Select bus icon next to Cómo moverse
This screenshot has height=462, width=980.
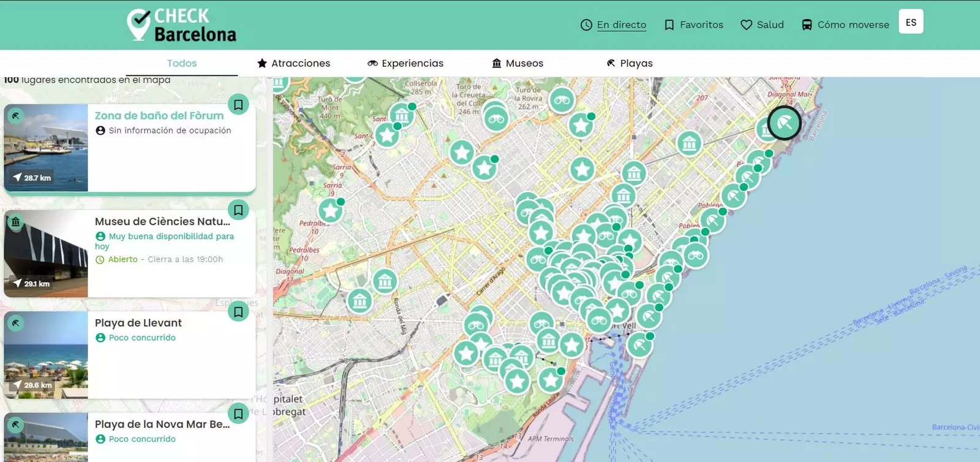[x=807, y=25]
